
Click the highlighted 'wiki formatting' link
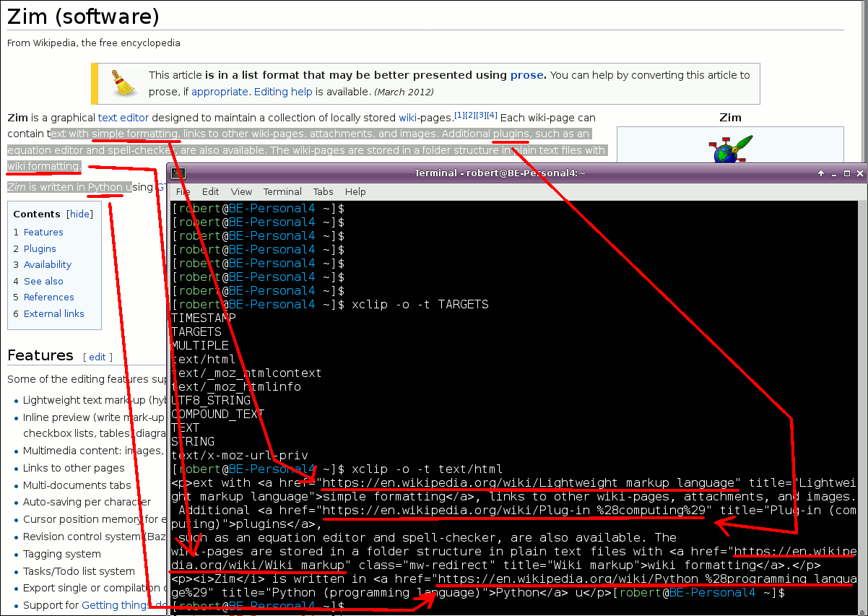click(x=43, y=167)
